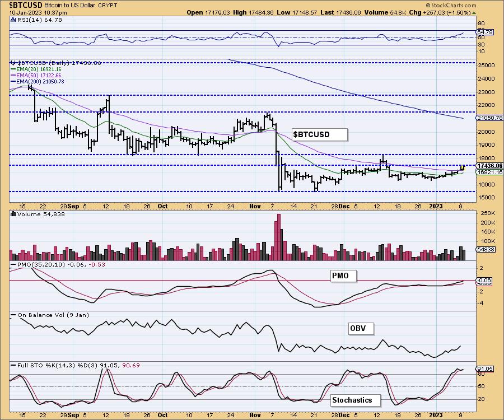Click the 54838 volume axis tag
This screenshot has height=420, width=504.
(x=486, y=249)
